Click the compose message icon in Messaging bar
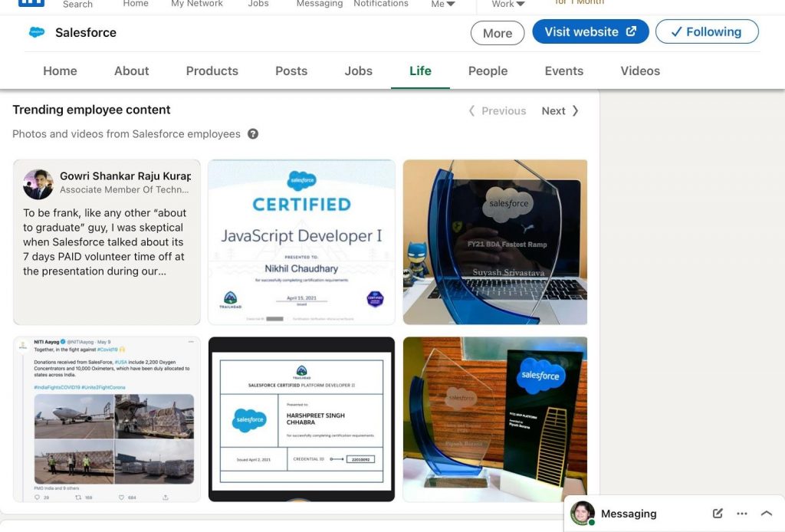 pos(718,514)
